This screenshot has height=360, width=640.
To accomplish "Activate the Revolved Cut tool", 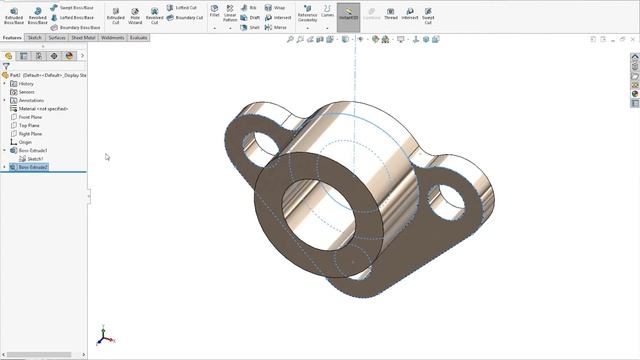I will [x=154, y=16].
